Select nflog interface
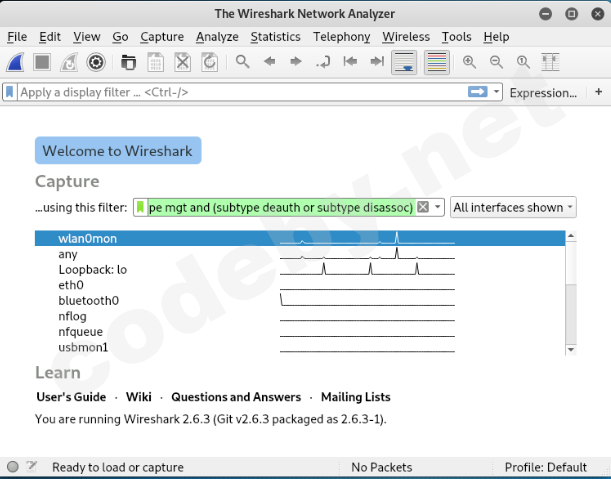Viewport: 611px width, 479px height. click(x=300, y=316)
